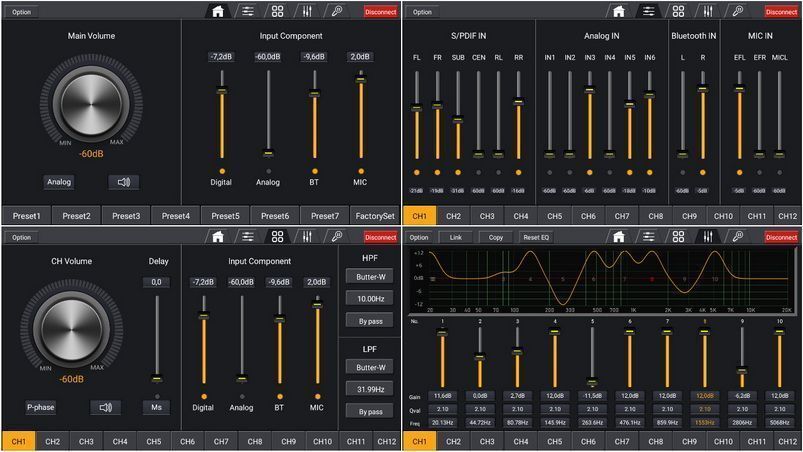This screenshot has width=803, height=452.
Task: Click the key icon in the Main Volume panel
Action: [337, 12]
